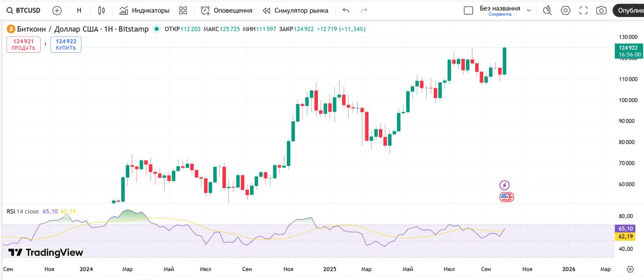Image resolution: width=644 pixels, height=280 pixels.
Task: Click the add symbol plus icon
Action: (57, 11)
